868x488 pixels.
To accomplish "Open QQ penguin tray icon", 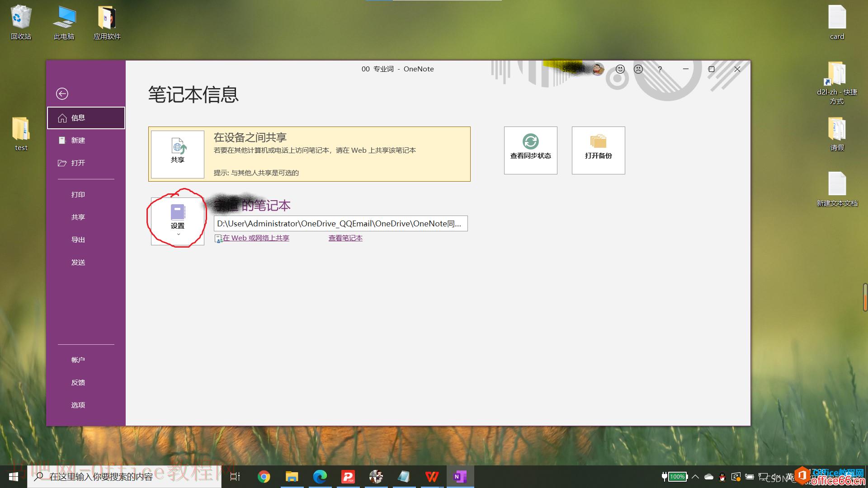I will tap(722, 477).
